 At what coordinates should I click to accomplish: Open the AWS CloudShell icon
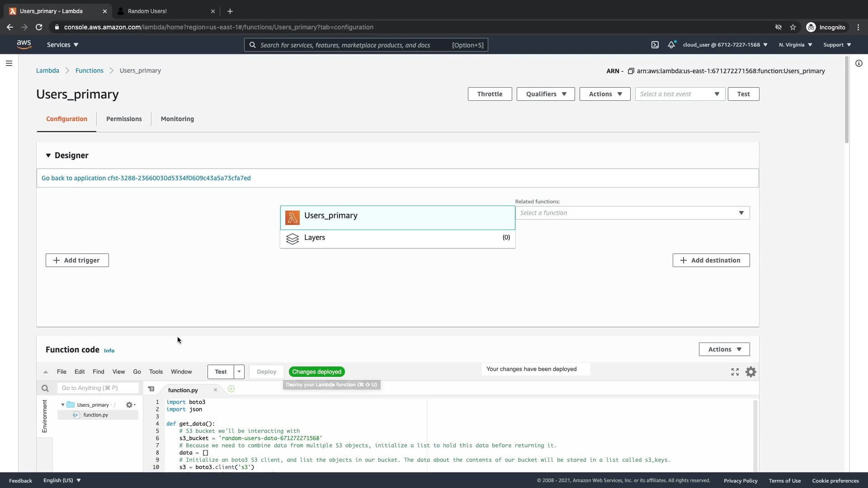(x=655, y=45)
